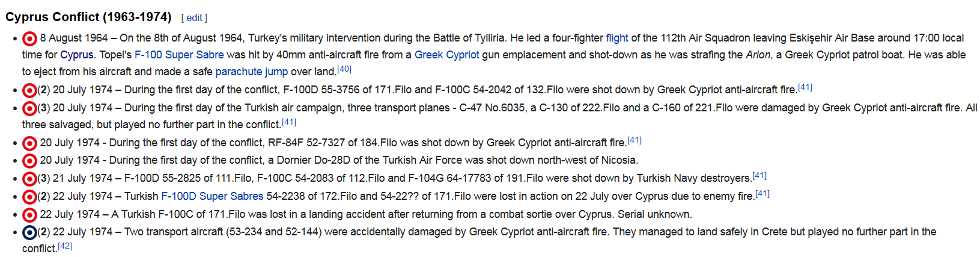Edit the Cyprus Conflict section
Screen dimensions: 980x257
click(x=194, y=18)
